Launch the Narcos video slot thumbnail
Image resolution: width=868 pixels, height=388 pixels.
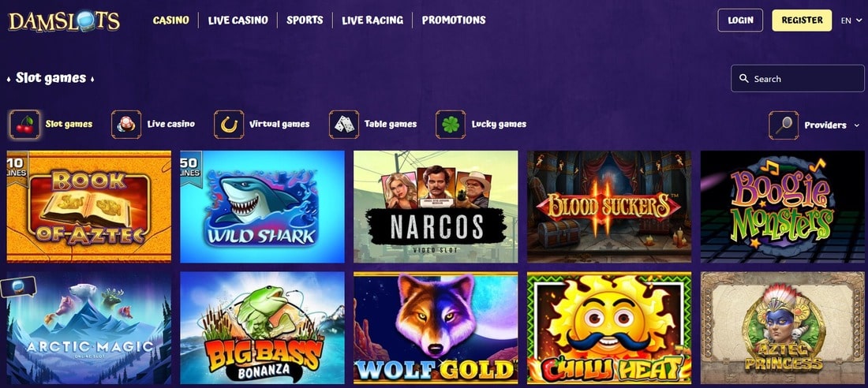[436, 207]
